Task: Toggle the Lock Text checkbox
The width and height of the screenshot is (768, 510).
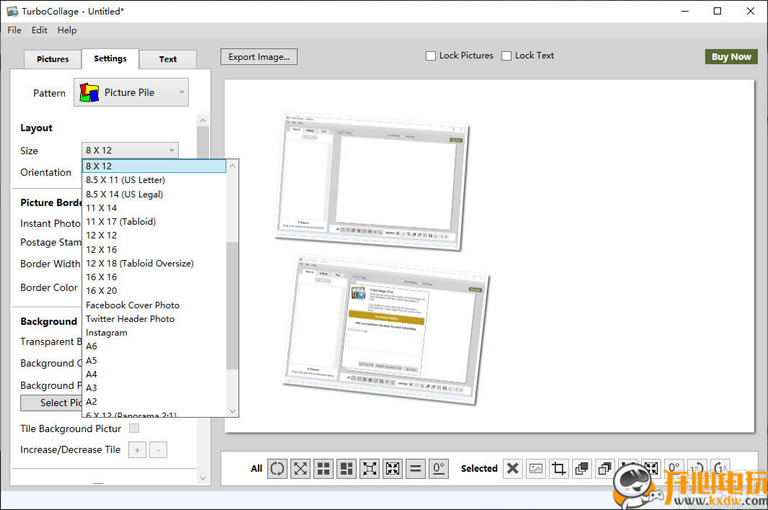Action: (x=507, y=56)
